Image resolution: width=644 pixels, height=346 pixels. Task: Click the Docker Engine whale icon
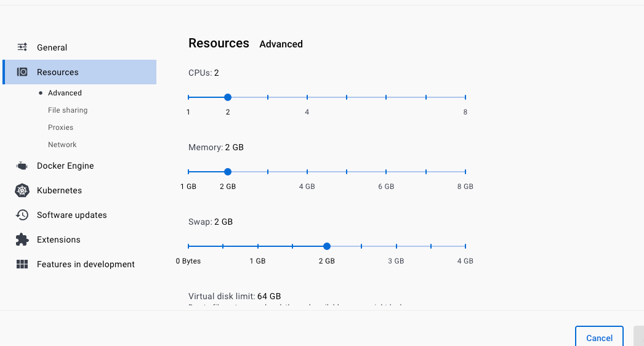tap(22, 166)
